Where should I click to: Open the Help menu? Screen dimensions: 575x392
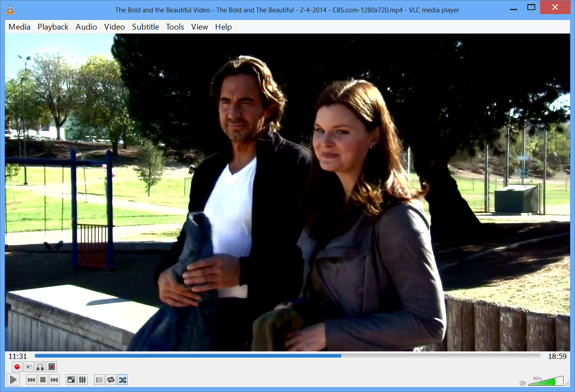pos(223,27)
